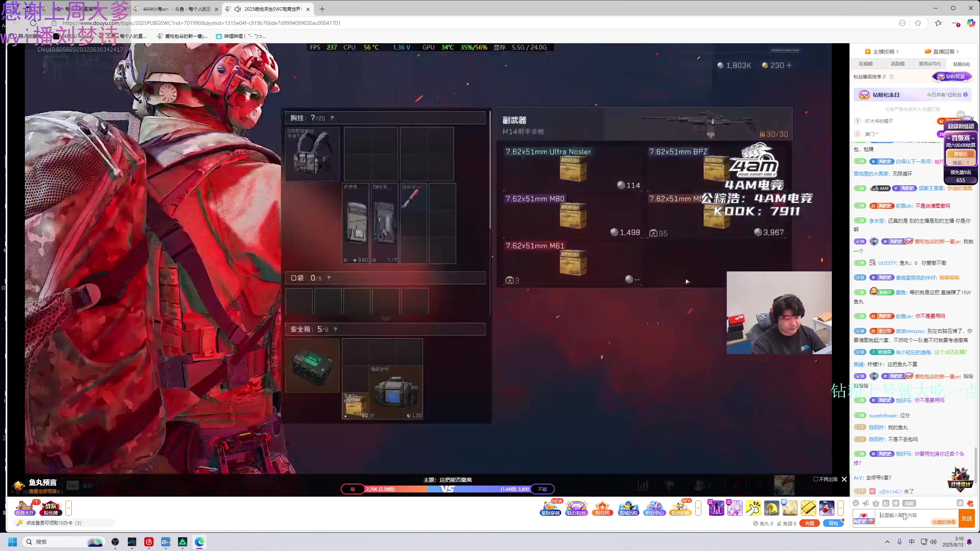
Task: Expand 主播投稿 section
Action: [x=882, y=51]
